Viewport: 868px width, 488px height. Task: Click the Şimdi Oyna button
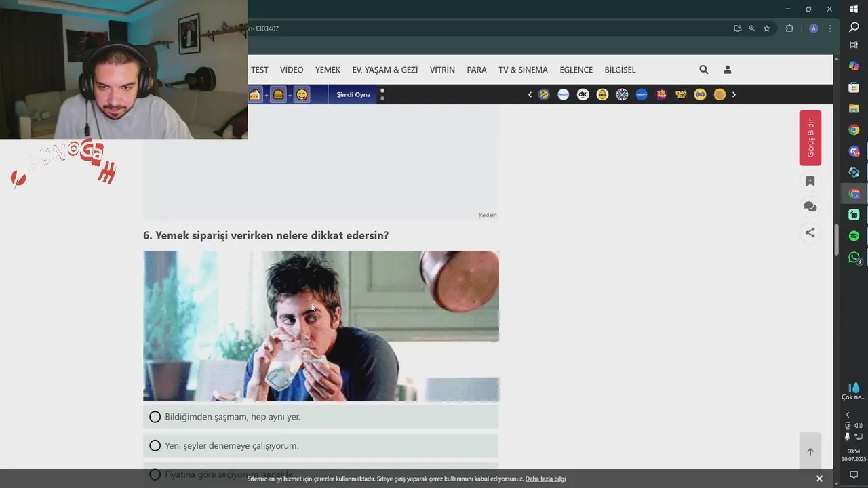tap(353, 94)
